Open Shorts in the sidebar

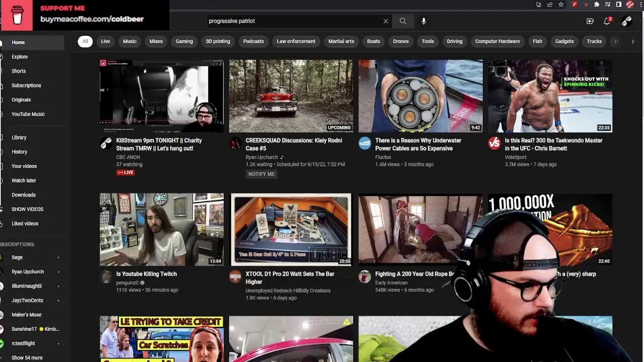(x=32, y=71)
